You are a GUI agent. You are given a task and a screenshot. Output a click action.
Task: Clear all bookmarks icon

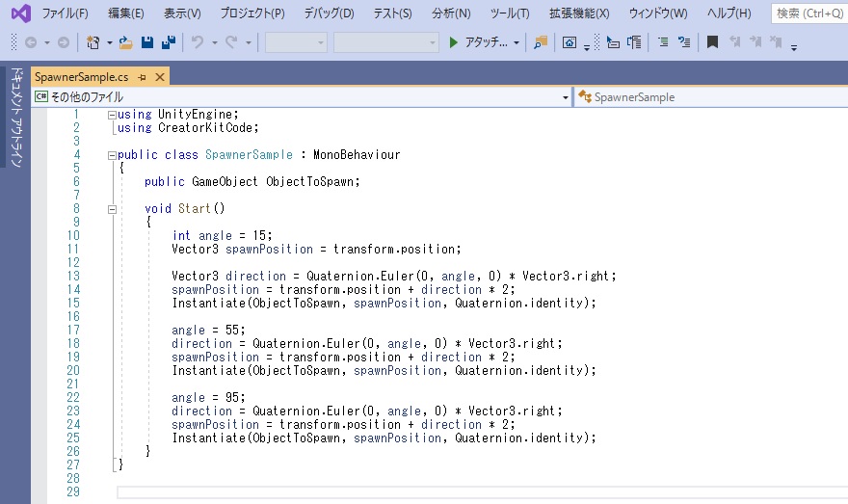click(x=776, y=42)
